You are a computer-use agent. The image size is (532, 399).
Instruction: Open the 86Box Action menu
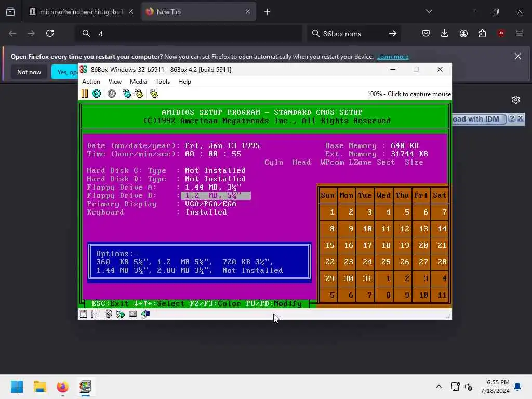click(x=91, y=82)
